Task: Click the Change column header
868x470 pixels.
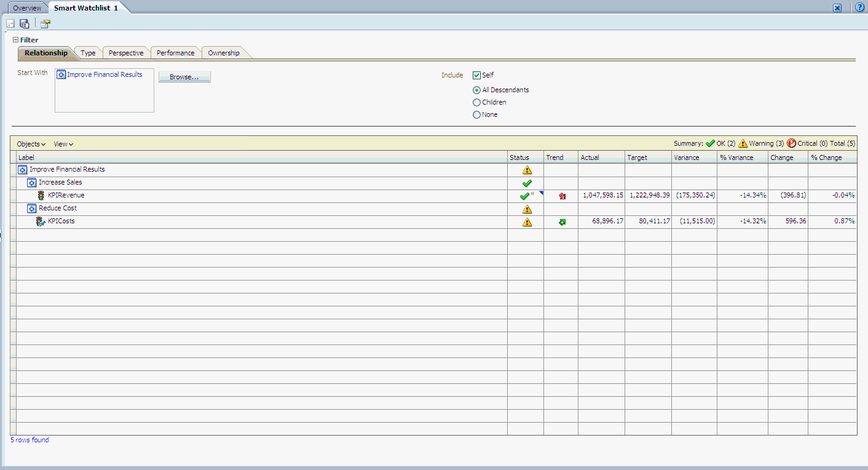Action: click(x=788, y=157)
